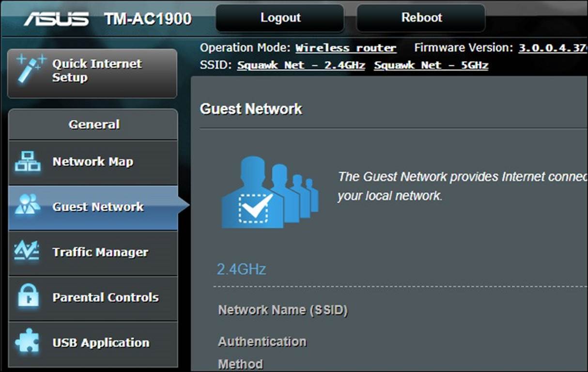This screenshot has width=588, height=372.
Task: Launch Quick Internet Setup via its text label
Action: click(97, 71)
